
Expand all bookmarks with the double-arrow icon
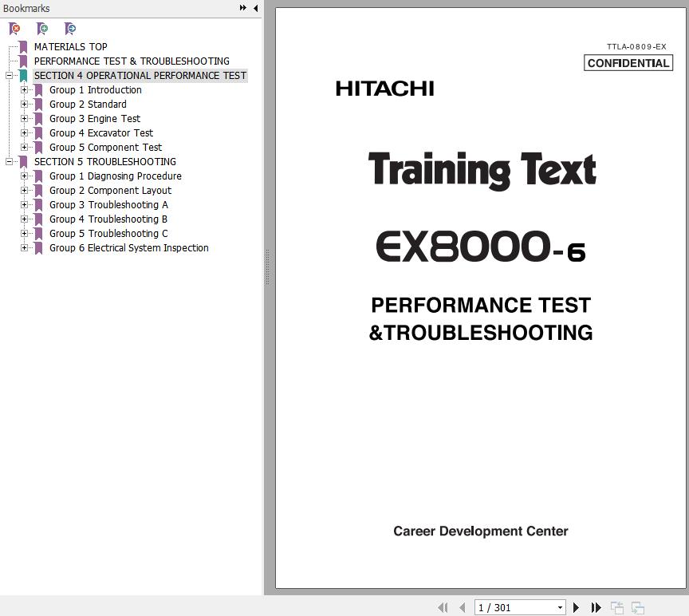(x=242, y=8)
